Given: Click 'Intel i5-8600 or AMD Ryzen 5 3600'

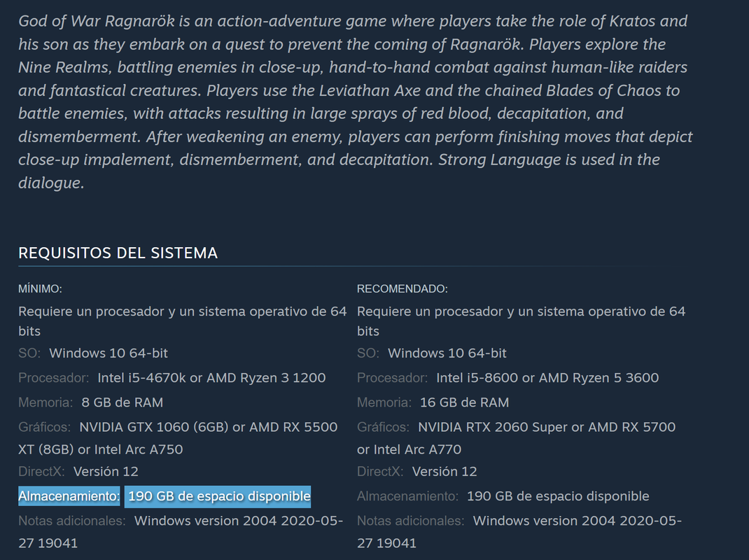Looking at the screenshot, I should (x=547, y=378).
